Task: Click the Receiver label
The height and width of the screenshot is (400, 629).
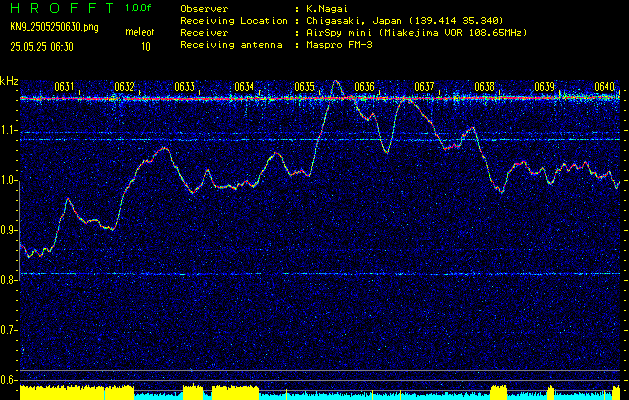Action: point(205,33)
